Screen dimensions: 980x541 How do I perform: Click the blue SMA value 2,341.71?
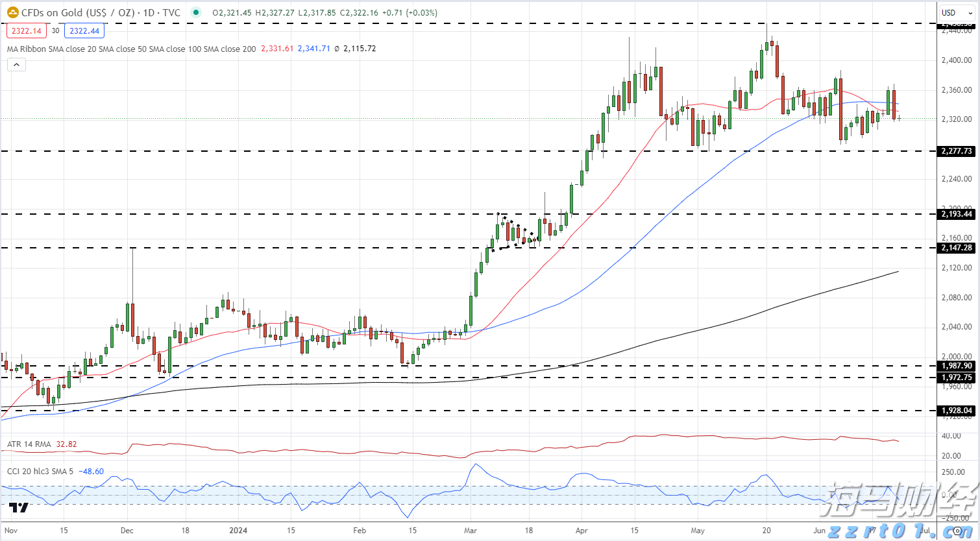click(314, 49)
